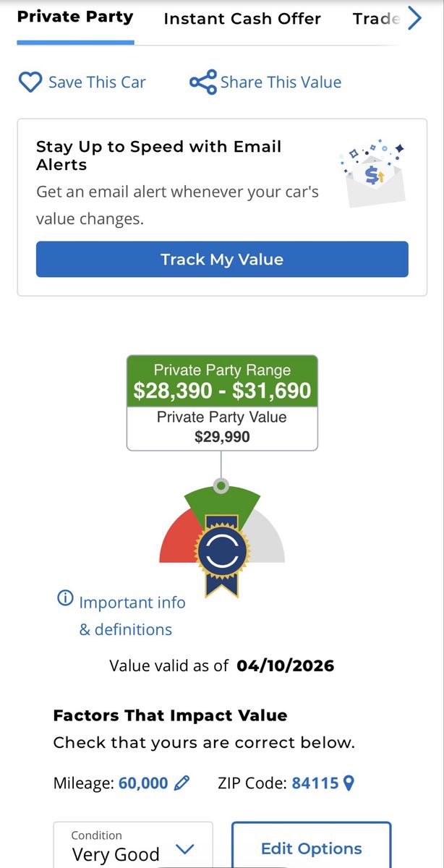The height and width of the screenshot is (868, 444).
Task: Select the partially visible Trade tab
Action: pos(376,19)
